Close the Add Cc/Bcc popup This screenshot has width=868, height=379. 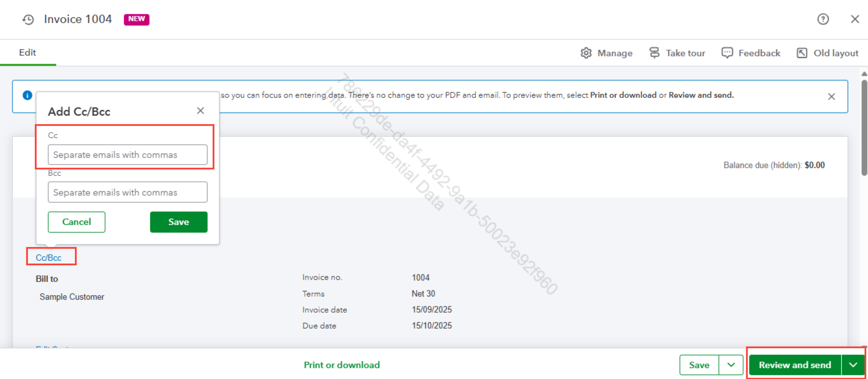click(200, 111)
